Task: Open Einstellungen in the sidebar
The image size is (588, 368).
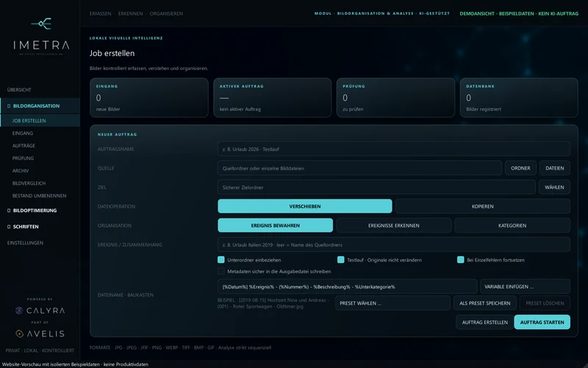Action: point(25,243)
